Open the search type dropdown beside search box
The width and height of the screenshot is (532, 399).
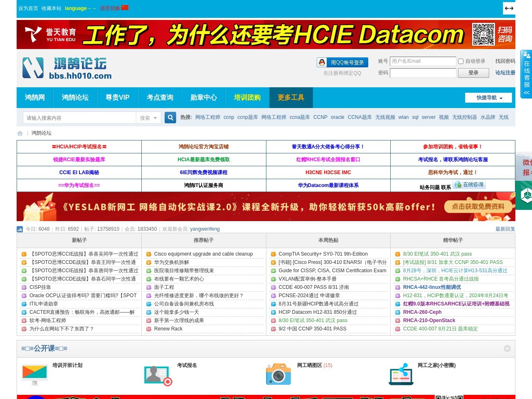click(x=148, y=118)
